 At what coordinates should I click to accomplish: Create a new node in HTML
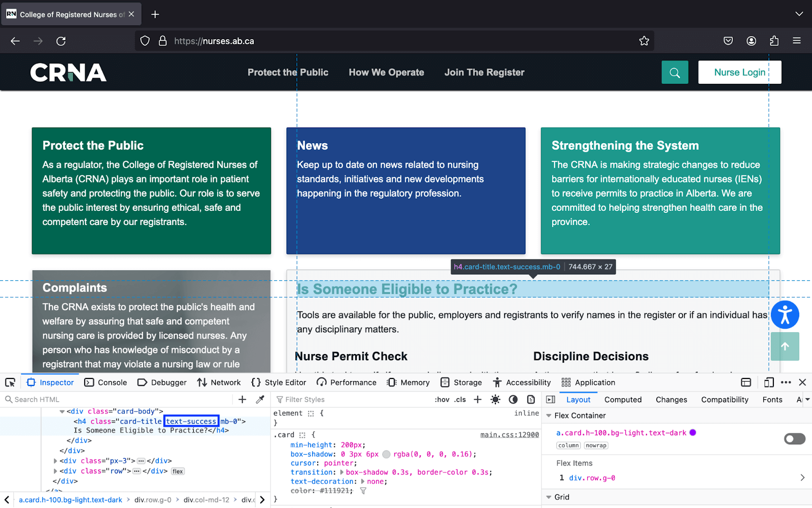243,400
